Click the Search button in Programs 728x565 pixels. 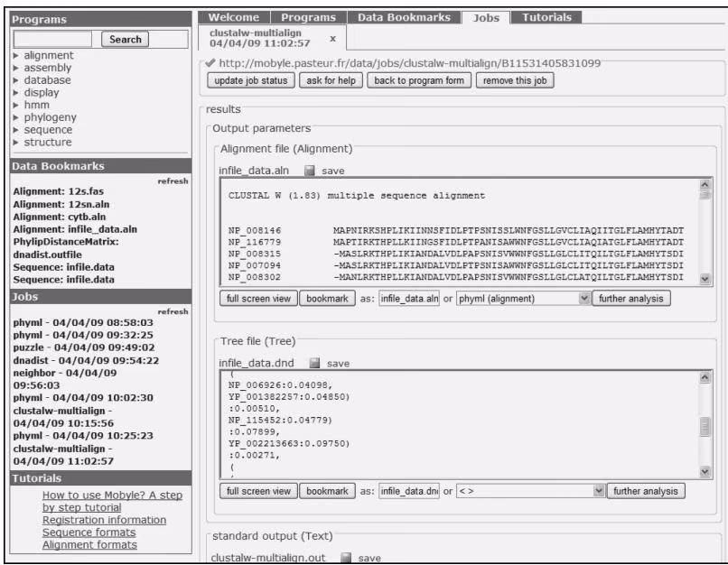[125, 40]
